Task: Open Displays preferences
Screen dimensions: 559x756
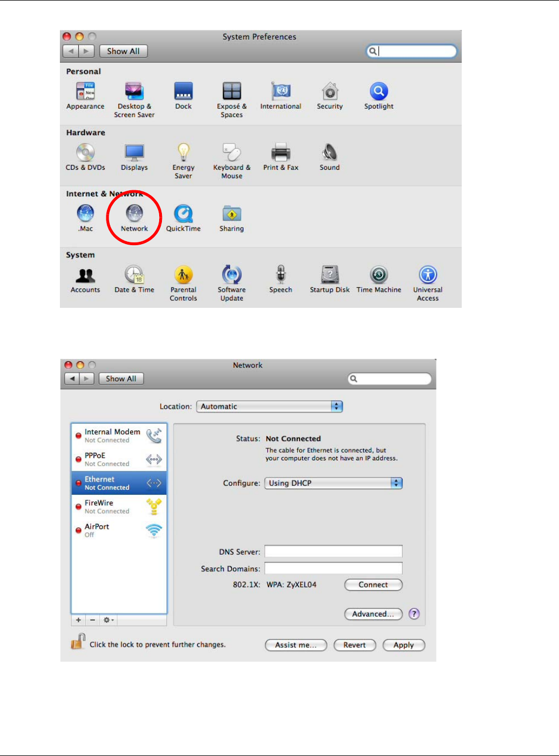Action: (134, 156)
